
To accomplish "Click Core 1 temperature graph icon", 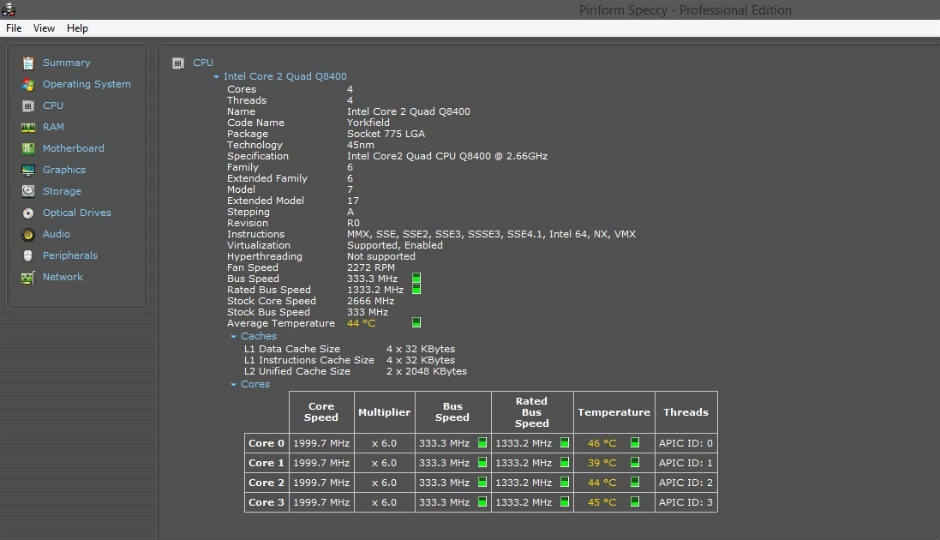I will tap(635, 463).
